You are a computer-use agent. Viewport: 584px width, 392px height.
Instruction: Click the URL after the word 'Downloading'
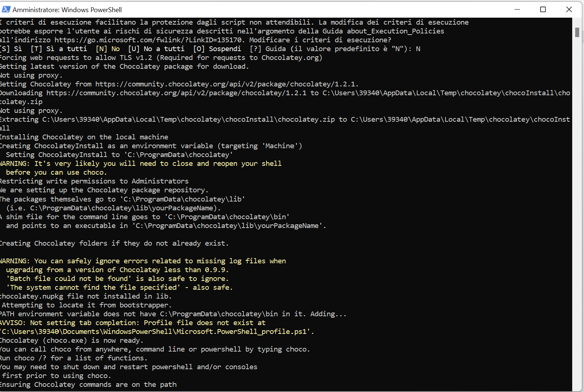pos(176,93)
